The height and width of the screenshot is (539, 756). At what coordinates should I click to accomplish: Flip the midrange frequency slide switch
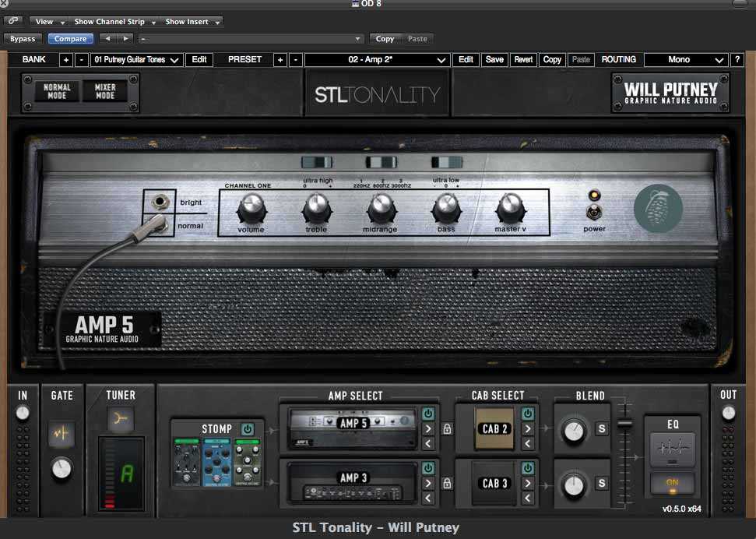tap(382, 162)
